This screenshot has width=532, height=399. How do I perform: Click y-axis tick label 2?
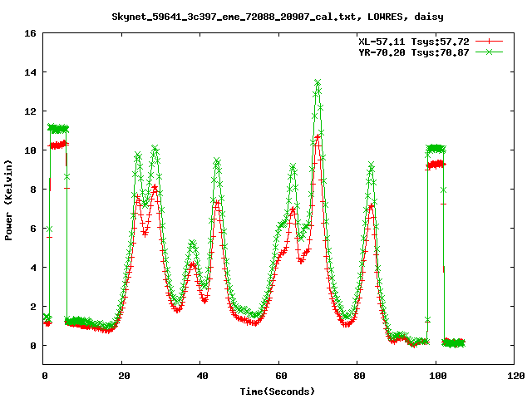pyautogui.click(x=33, y=307)
